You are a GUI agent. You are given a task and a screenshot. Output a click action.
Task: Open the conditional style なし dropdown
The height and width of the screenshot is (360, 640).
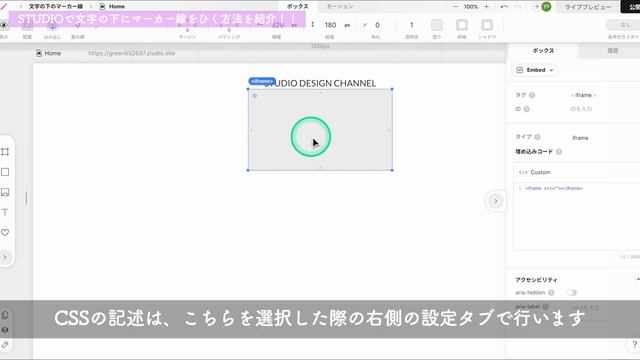coord(624,25)
